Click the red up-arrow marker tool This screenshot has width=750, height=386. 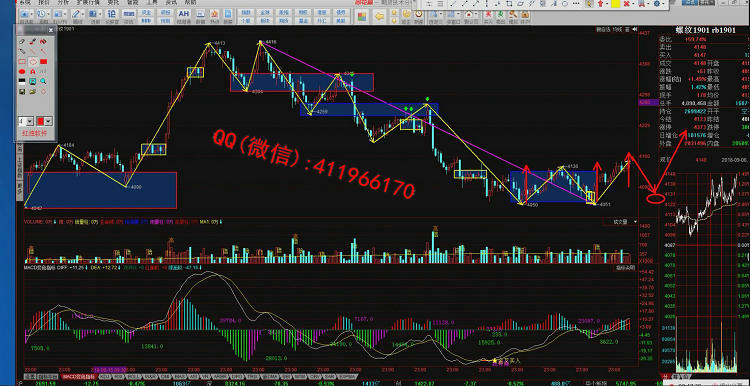click(x=600, y=3)
